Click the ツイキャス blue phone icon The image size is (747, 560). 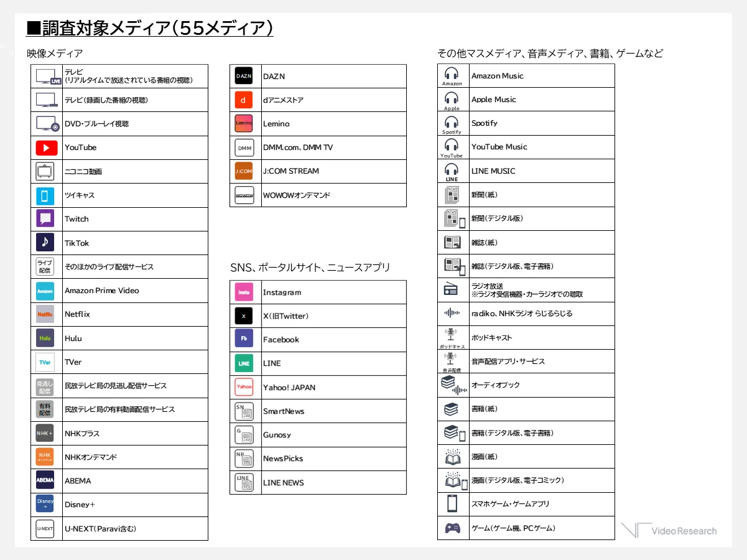(45, 195)
